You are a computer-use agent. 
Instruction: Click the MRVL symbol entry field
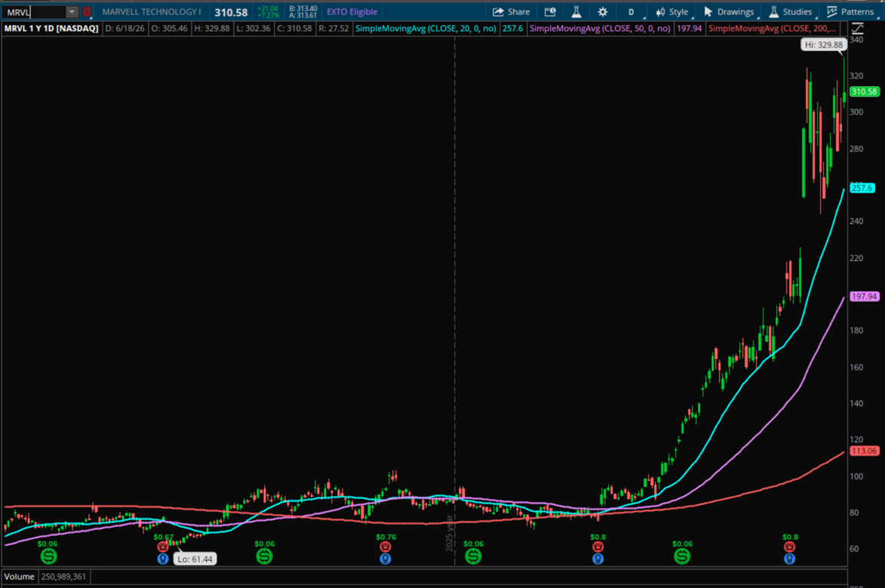tap(35, 12)
